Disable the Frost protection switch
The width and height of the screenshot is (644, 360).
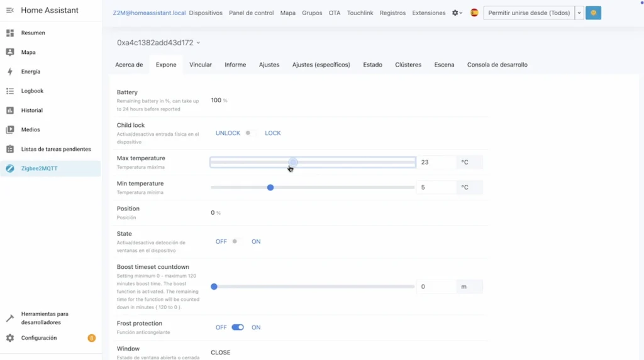[x=238, y=327]
